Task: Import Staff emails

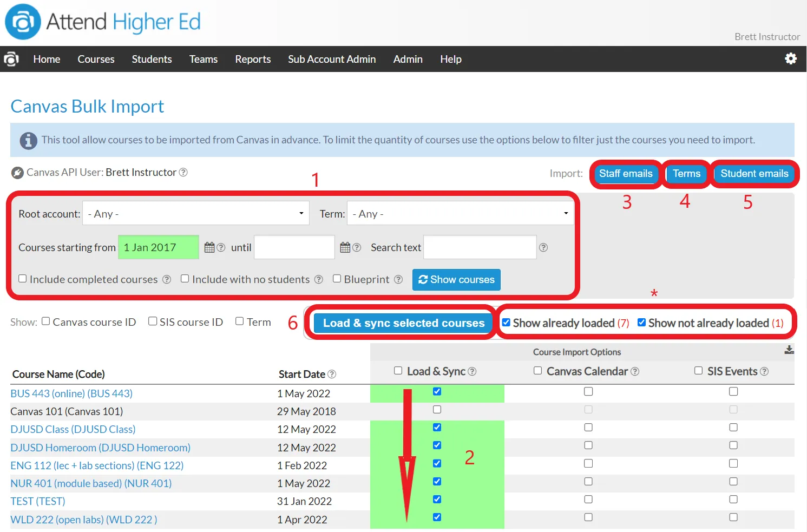Action: 626,174
